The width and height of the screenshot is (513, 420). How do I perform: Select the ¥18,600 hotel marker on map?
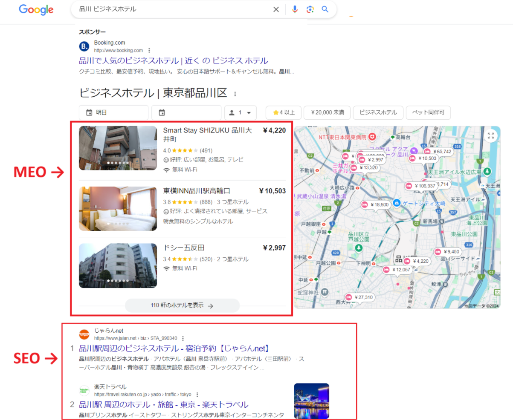click(376, 204)
